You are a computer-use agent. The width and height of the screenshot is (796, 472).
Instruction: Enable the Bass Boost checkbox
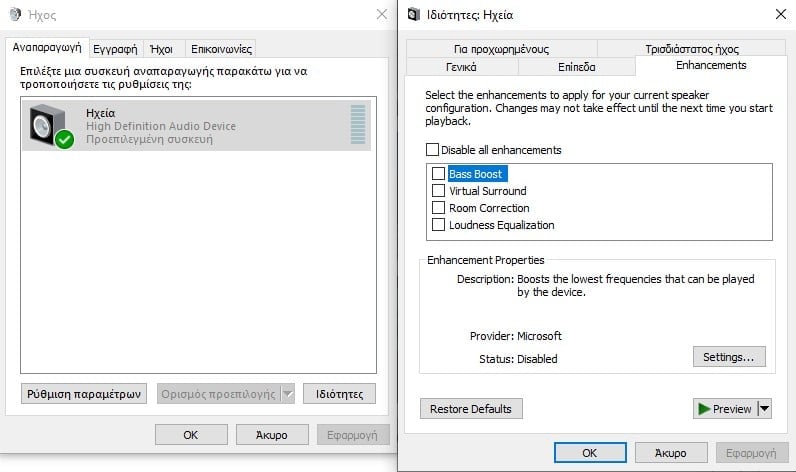click(x=438, y=174)
